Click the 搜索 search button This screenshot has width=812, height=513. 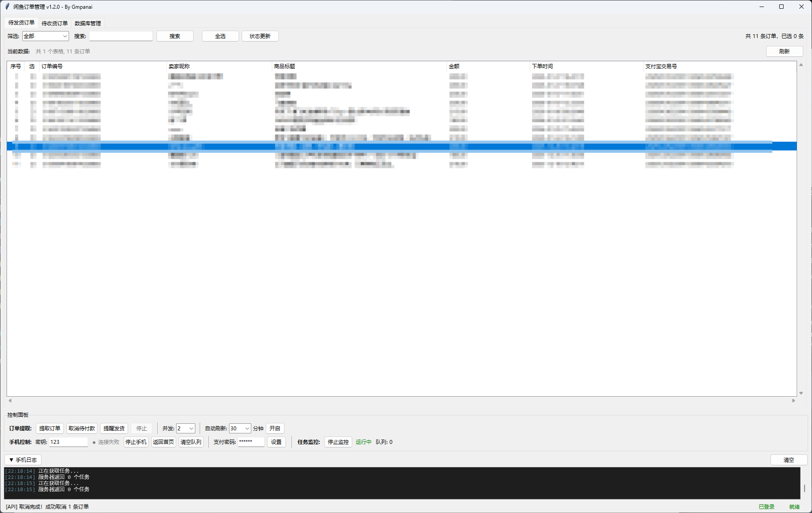[175, 36]
